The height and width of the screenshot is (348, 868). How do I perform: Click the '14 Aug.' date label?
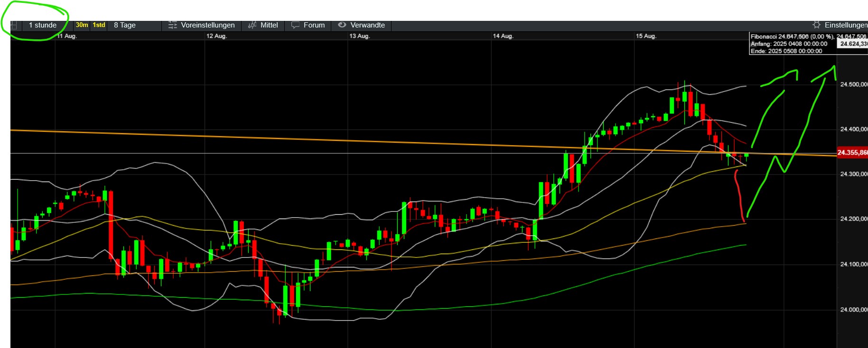(x=503, y=36)
